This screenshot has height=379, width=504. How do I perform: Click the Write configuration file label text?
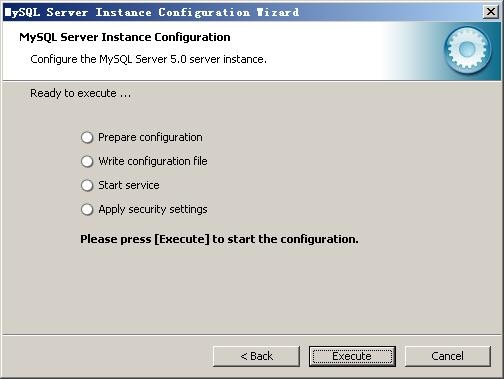(153, 161)
